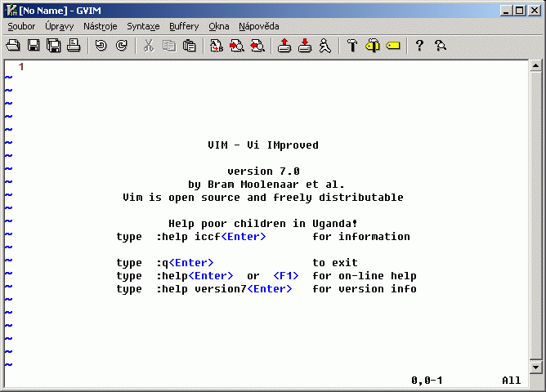Click the scrollbar down arrow
The width and height of the screenshot is (546, 392).
point(535,367)
